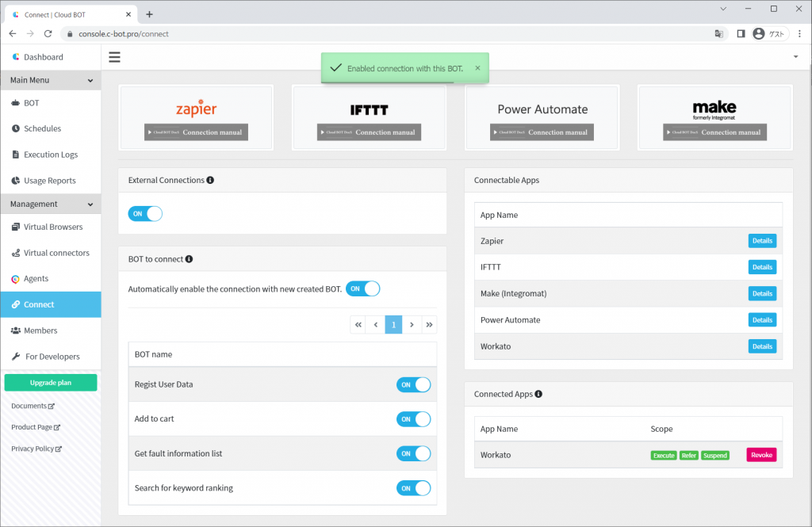Click the Usage Reports pie chart icon
The width and height of the screenshot is (812, 527).
(16, 180)
